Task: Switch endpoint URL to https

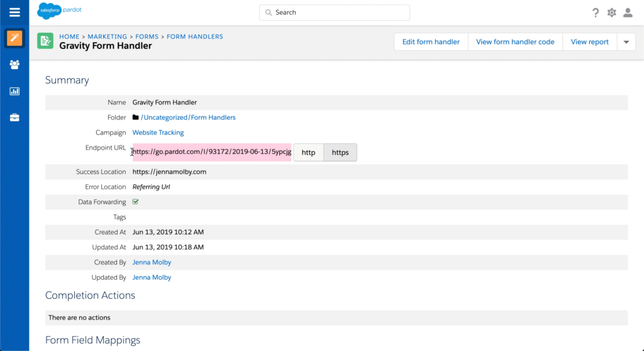Action: click(x=340, y=152)
